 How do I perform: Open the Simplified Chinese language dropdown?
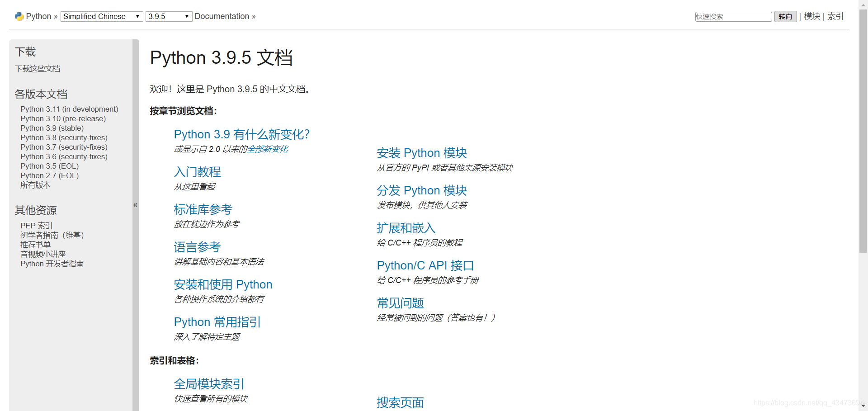coord(102,16)
